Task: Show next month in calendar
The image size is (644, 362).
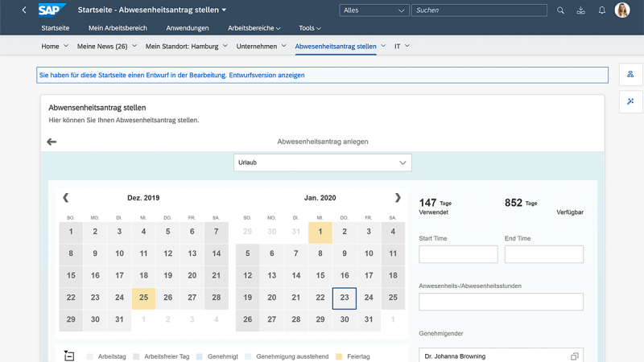Action: click(397, 198)
